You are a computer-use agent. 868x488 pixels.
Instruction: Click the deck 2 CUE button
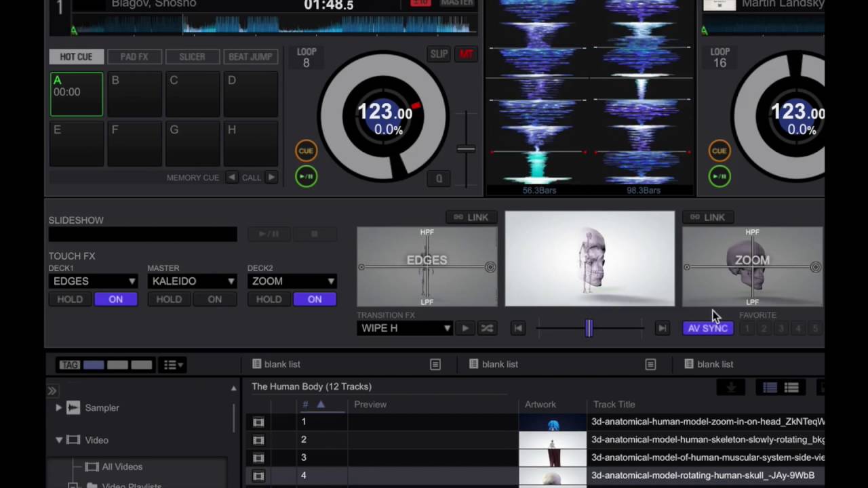pyautogui.click(x=719, y=150)
